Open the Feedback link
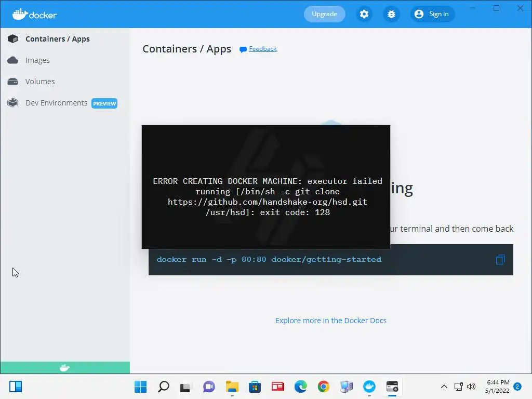Image resolution: width=532 pixels, height=399 pixels. pos(262,49)
